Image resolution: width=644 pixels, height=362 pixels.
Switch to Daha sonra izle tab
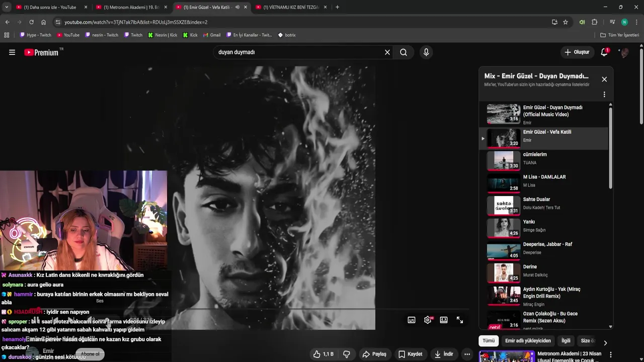click(49, 7)
